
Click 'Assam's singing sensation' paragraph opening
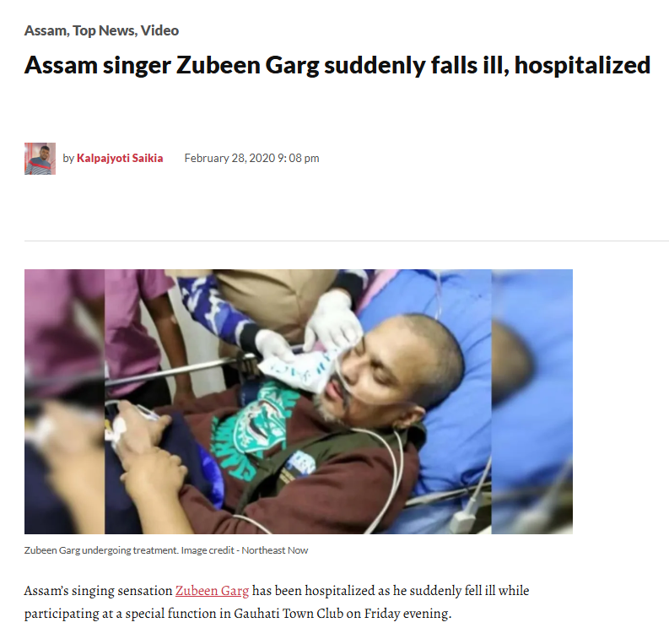pos(98,591)
